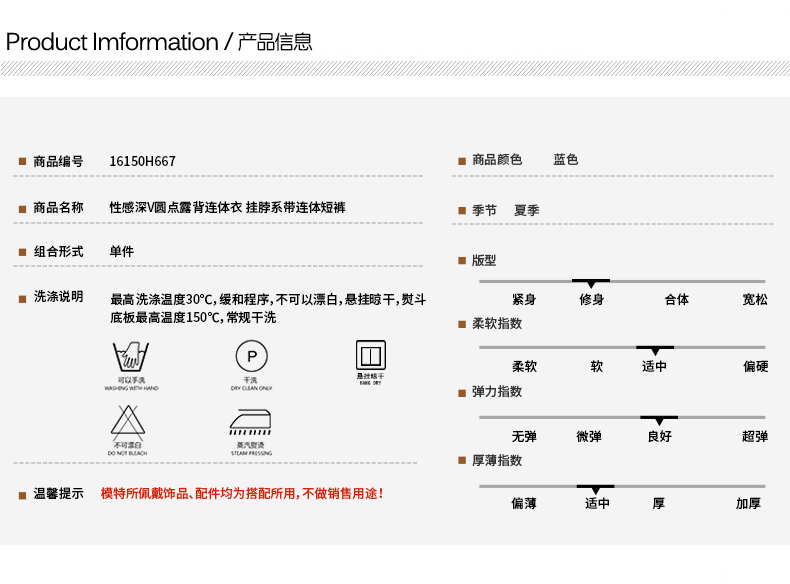Viewport: 790px width, 584px height.
Task: Click the 加厚 thickness option
Action: click(x=748, y=503)
